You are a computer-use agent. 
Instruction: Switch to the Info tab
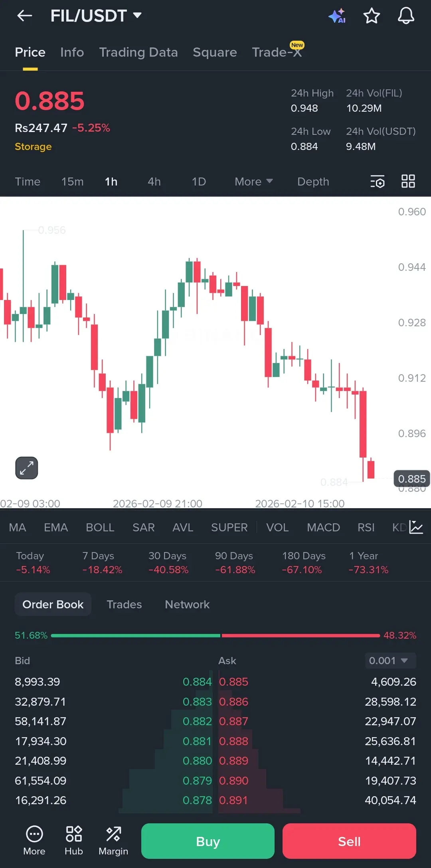[x=72, y=52]
